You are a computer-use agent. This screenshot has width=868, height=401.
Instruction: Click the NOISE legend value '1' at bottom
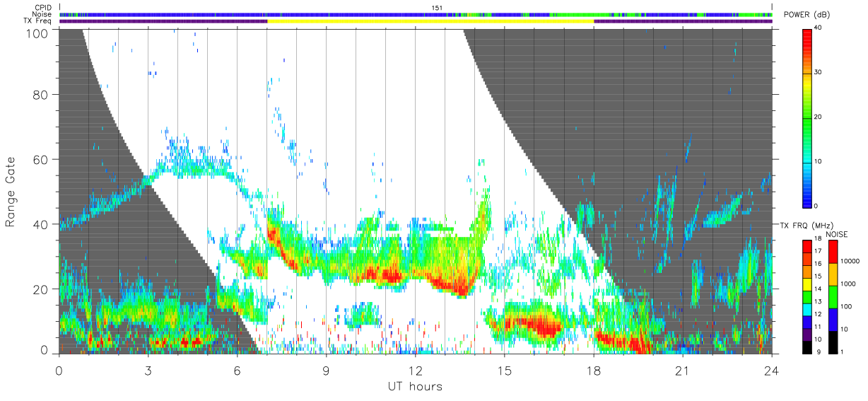pos(843,351)
